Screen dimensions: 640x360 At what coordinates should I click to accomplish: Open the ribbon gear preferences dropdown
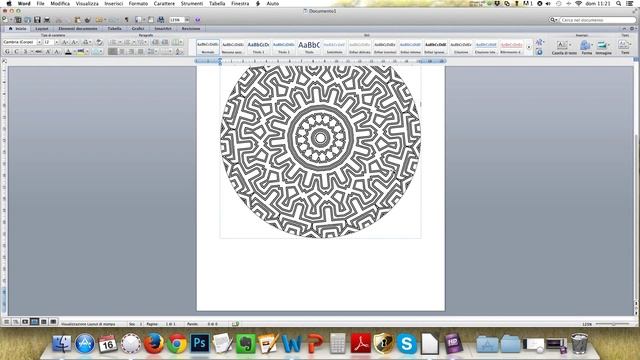(x=633, y=29)
